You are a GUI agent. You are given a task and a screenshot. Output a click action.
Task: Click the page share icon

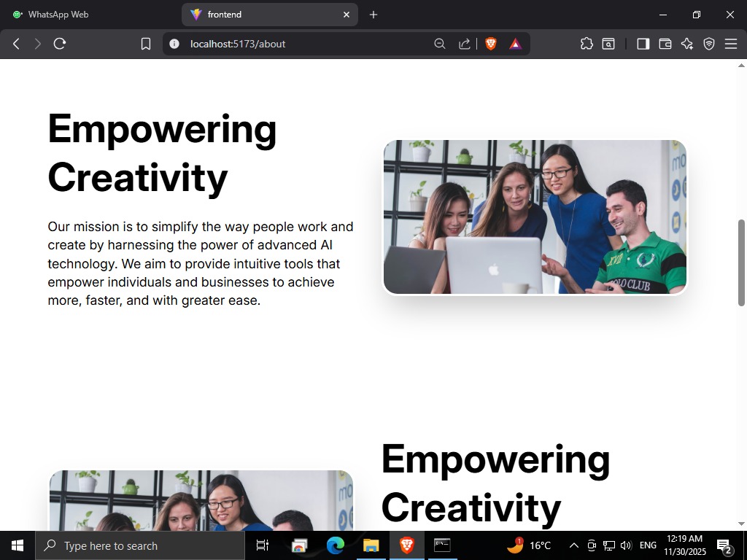point(464,44)
